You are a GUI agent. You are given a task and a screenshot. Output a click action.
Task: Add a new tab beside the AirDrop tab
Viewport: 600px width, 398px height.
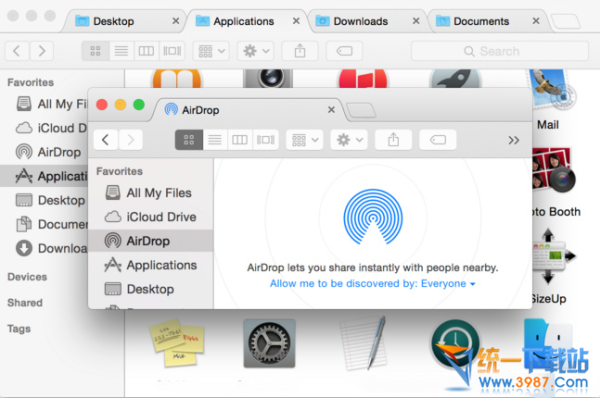pos(361,111)
